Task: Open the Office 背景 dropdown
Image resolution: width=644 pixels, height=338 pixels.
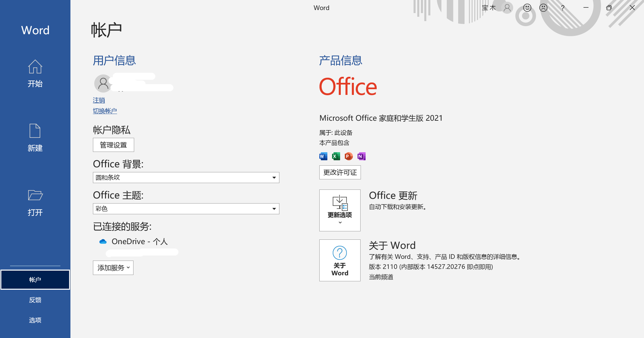Action: pos(186,177)
